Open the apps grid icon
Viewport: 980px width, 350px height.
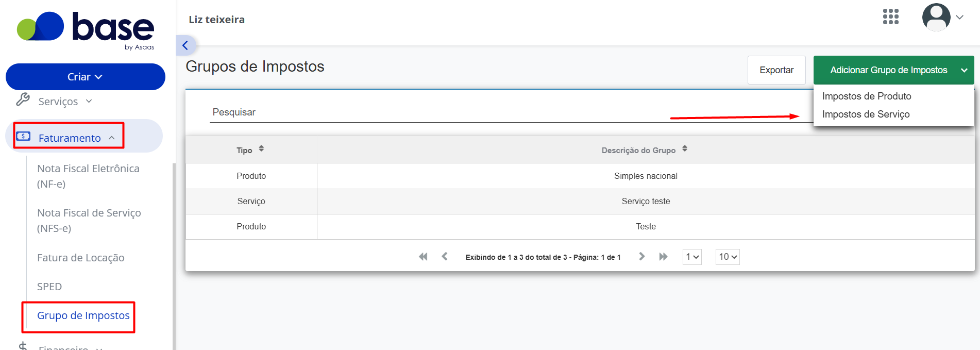pyautogui.click(x=890, y=17)
